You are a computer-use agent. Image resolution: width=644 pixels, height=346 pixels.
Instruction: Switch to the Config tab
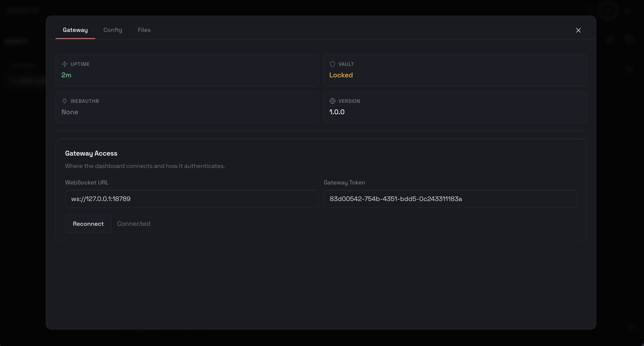click(x=113, y=30)
